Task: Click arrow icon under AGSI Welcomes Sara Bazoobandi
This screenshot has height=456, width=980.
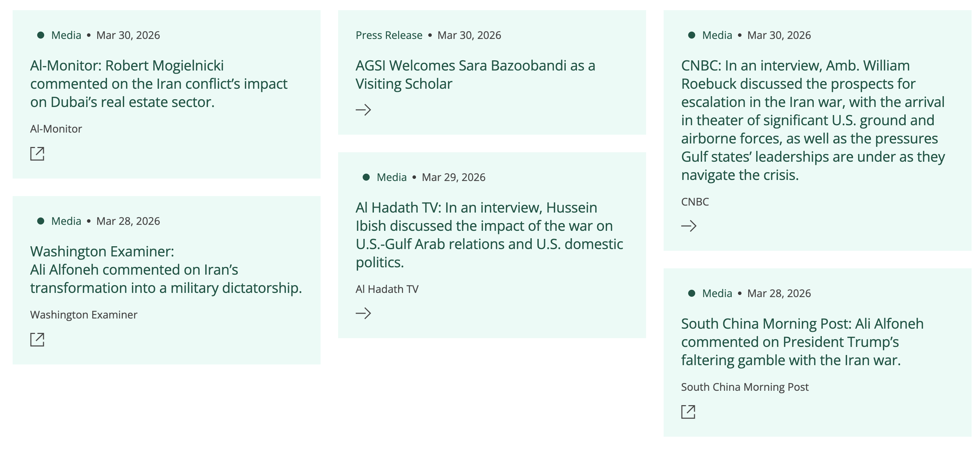Action: [x=363, y=110]
